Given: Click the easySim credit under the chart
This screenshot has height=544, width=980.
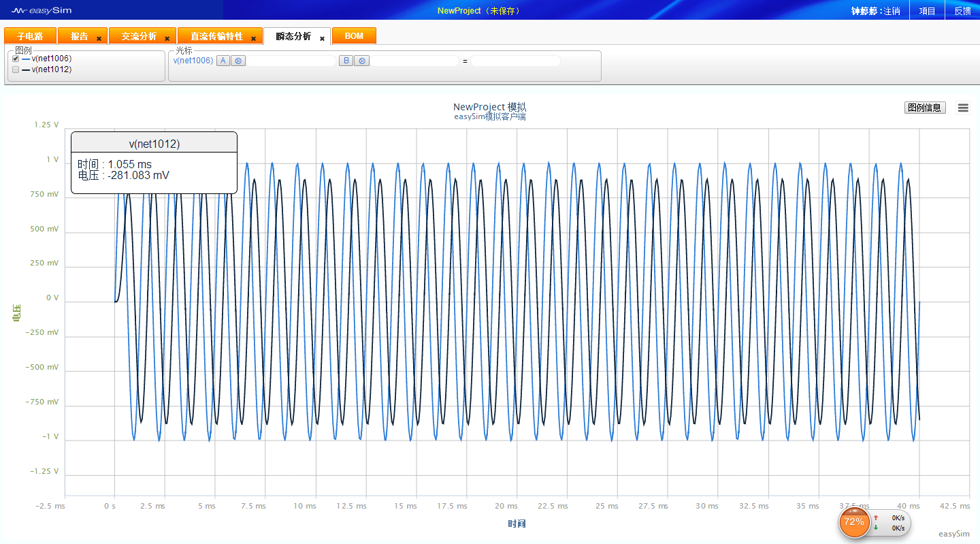Looking at the screenshot, I should point(954,534).
